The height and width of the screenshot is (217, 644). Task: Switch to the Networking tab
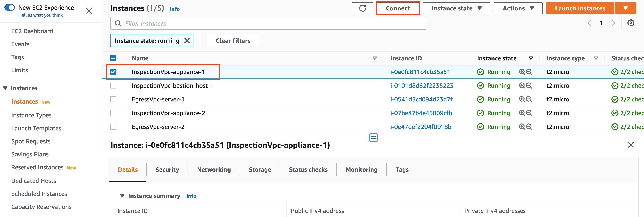(x=214, y=170)
